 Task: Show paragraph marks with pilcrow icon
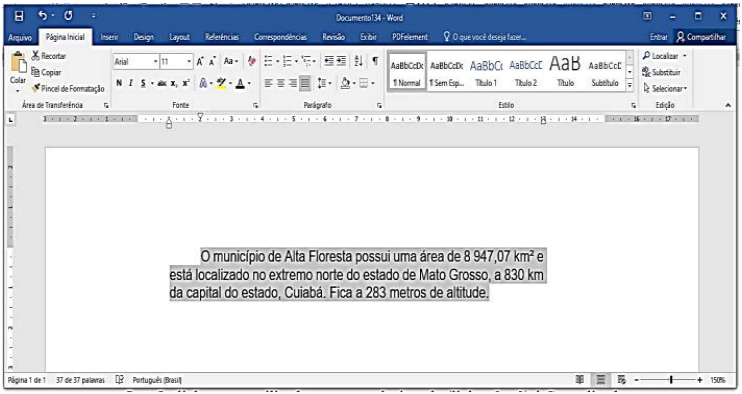point(375,61)
